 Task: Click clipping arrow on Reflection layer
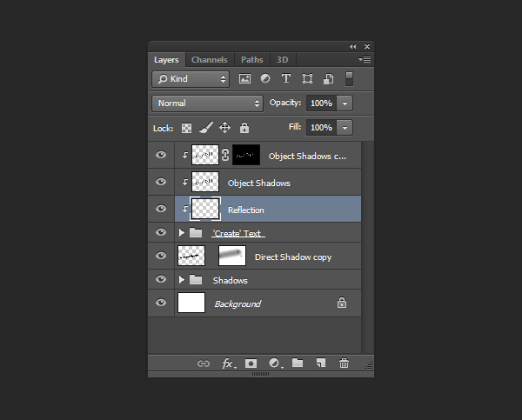point(184,209)
